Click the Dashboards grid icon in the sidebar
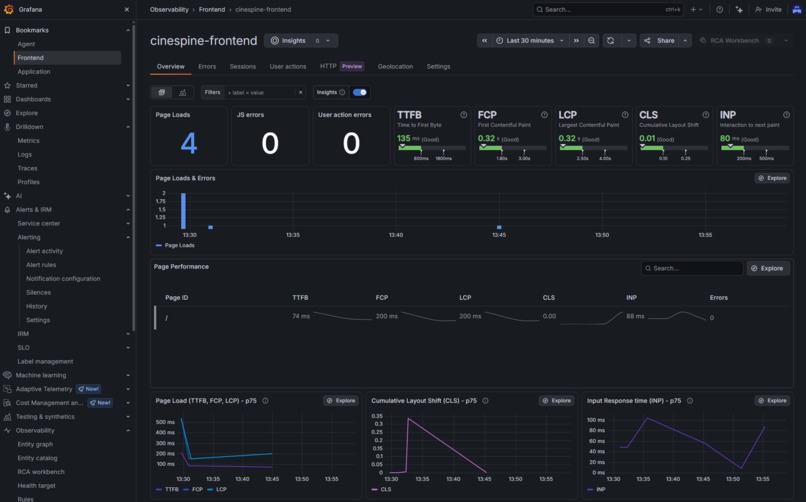This screenshot has width=806, height=502. point(7,99)
